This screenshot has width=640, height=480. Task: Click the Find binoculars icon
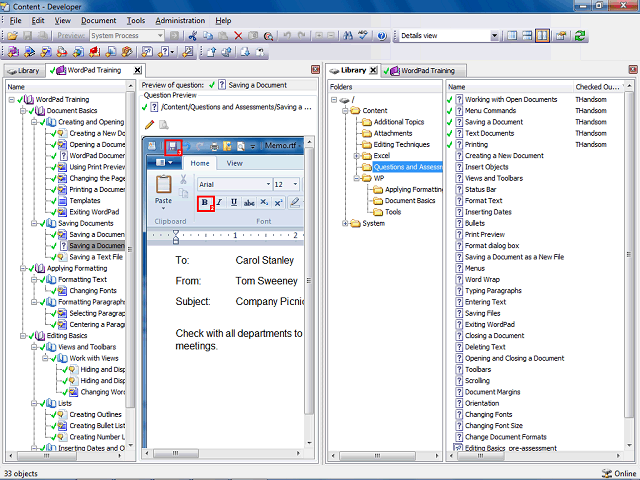(348, 36)
